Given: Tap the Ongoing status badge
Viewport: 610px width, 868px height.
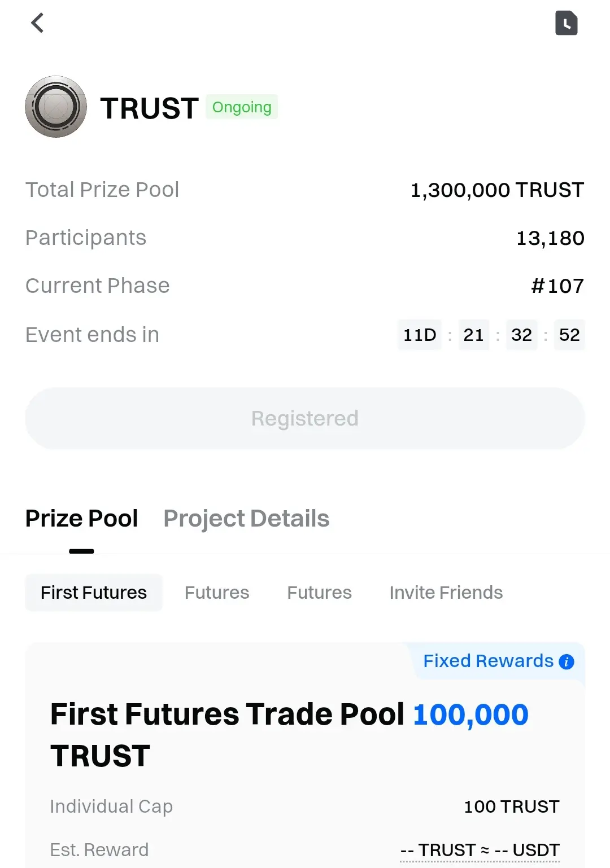Looking at the screenshot, I should (x=242, y=107).
